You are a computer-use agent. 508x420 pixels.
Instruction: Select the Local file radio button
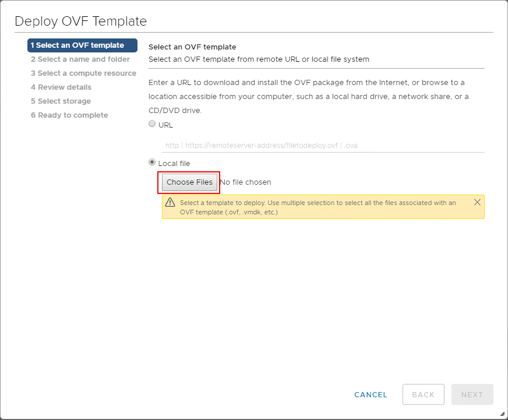tap(153, 163)
